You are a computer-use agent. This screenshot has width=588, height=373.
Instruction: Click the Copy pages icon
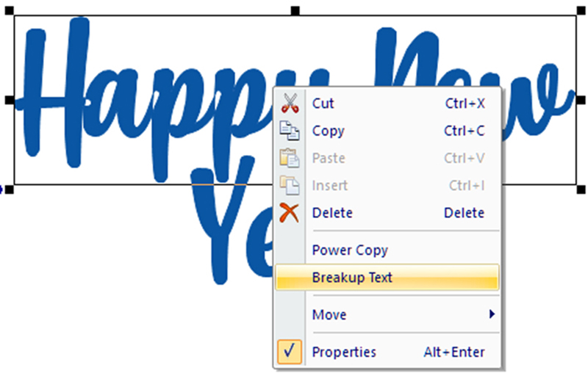[290, 131]
